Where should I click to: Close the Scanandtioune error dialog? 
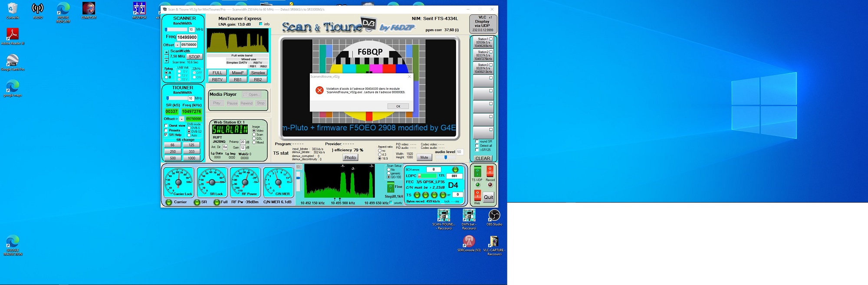409,76
